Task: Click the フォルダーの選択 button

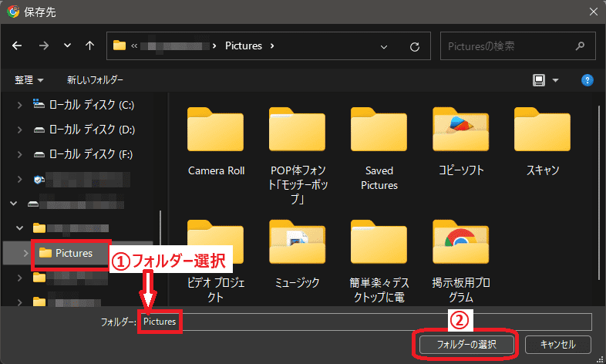Action: [x=466, y=343]
